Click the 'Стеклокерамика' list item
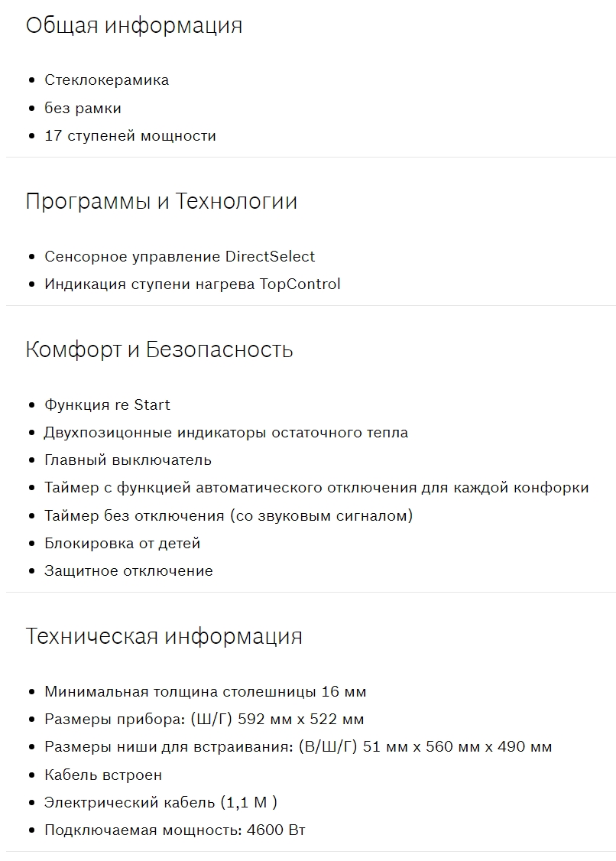 tap(106, 80)
